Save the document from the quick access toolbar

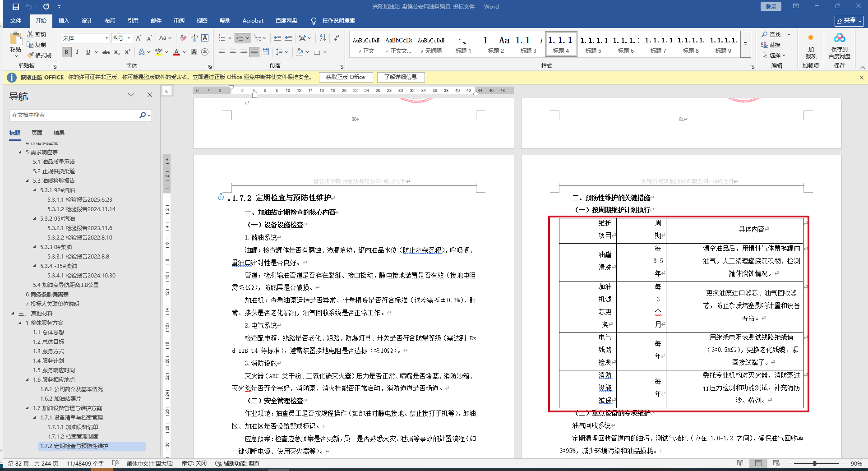coord(16,7)
